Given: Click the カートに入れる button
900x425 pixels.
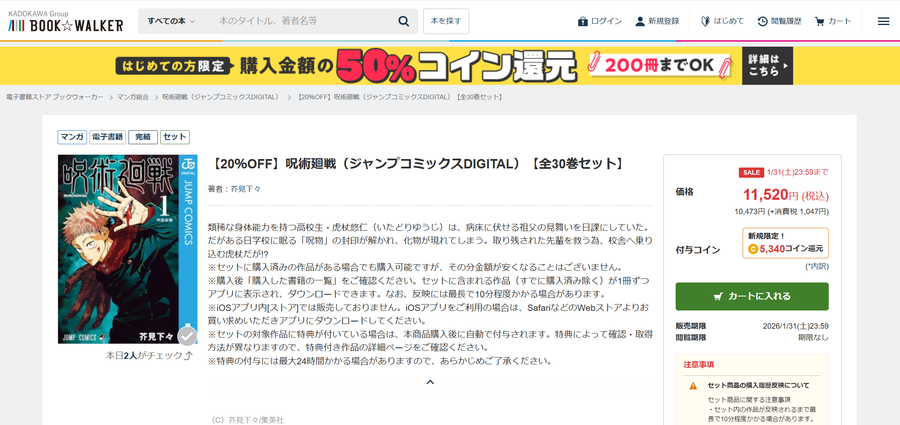Looking at the screenshot, I should [x=752, y=296].
